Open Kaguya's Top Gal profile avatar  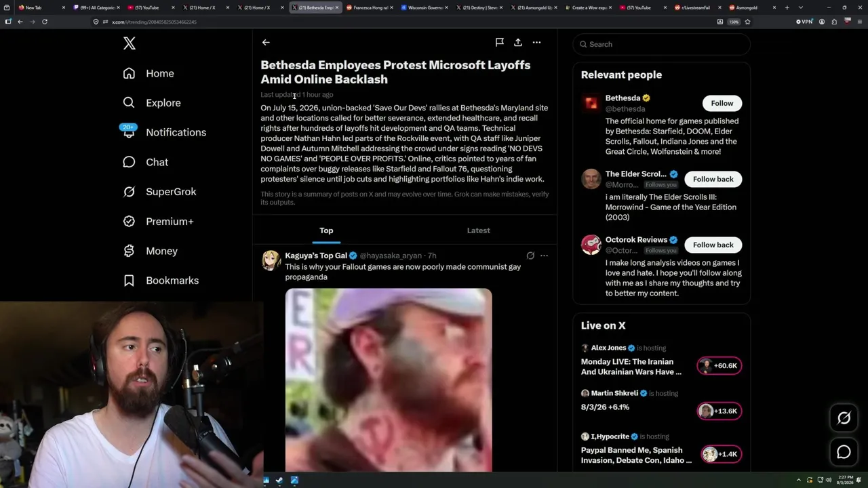(271, 261)
